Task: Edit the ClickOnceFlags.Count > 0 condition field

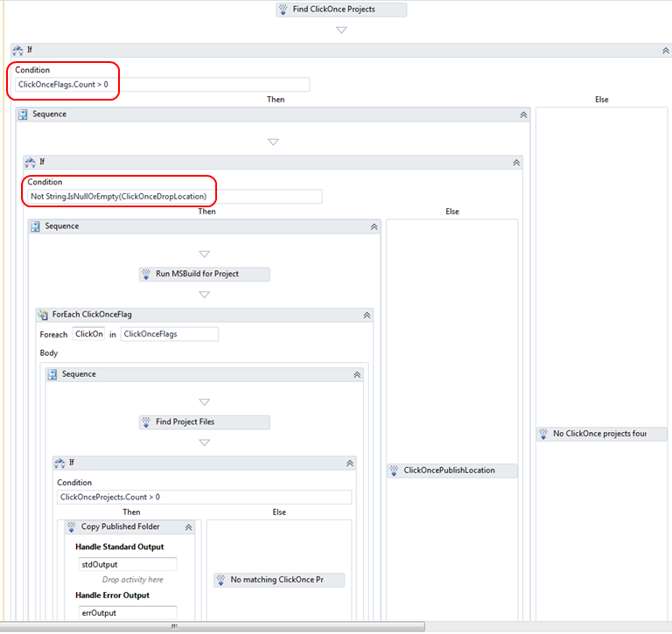Action: [162, 85]
